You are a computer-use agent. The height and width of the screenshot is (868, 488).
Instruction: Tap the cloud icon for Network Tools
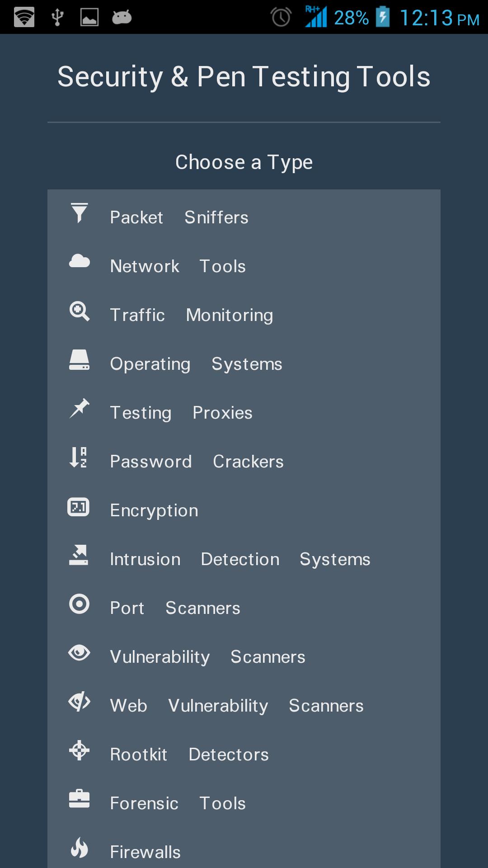[79, 261]
